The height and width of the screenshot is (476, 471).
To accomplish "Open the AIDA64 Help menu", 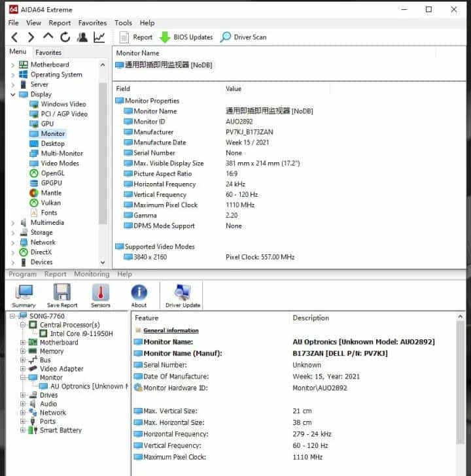I will pos(147,23).
